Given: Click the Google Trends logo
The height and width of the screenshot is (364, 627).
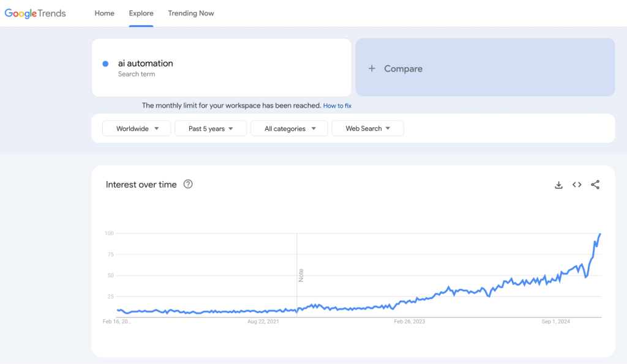Looking at the screenshot, I should [x=35, y=13].
